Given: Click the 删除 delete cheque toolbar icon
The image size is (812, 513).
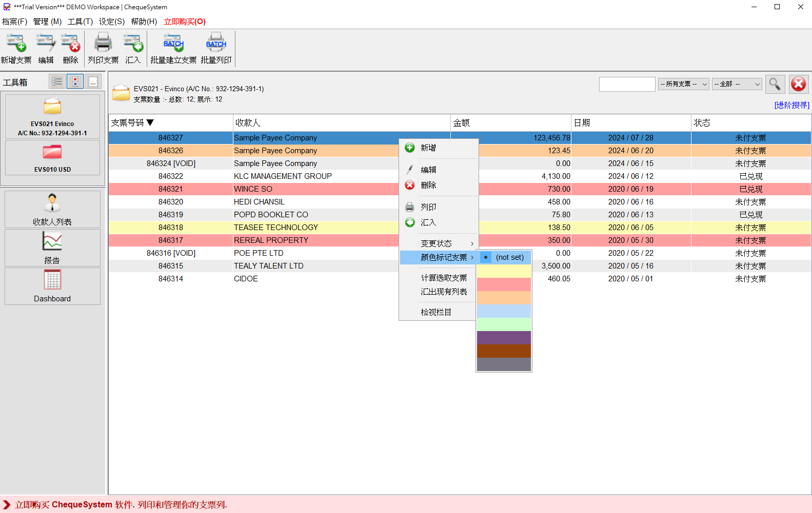Looking at the screenshot, I should click(70, 49).
